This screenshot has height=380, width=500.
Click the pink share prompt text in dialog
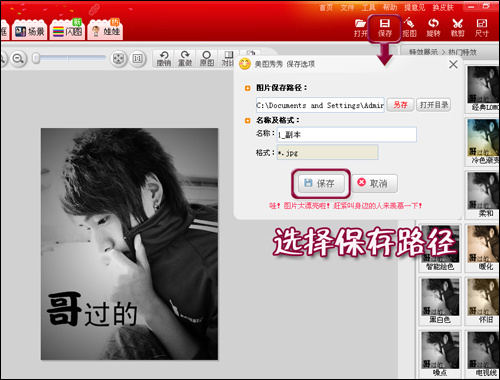pyautogui.click(x=346, y=206)
